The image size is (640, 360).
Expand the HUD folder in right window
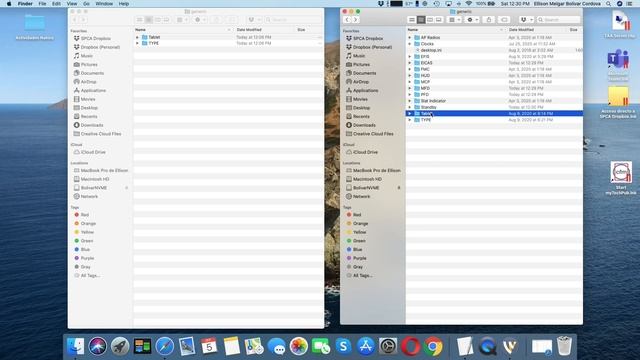click(410, 76)
